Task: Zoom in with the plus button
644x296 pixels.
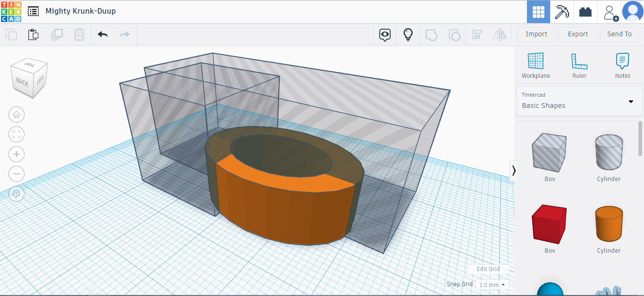Action: pos(17,154)
